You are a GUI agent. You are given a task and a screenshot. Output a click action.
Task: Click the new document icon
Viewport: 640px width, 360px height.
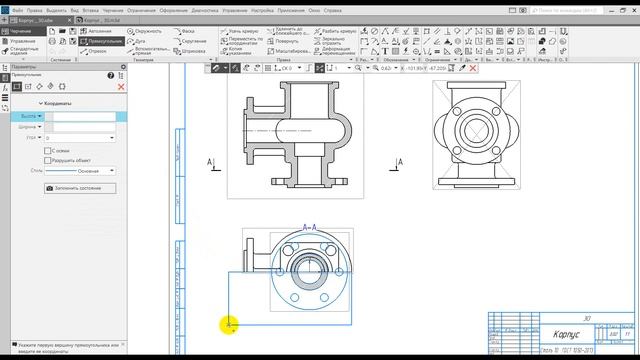click(x=52, y=31)
